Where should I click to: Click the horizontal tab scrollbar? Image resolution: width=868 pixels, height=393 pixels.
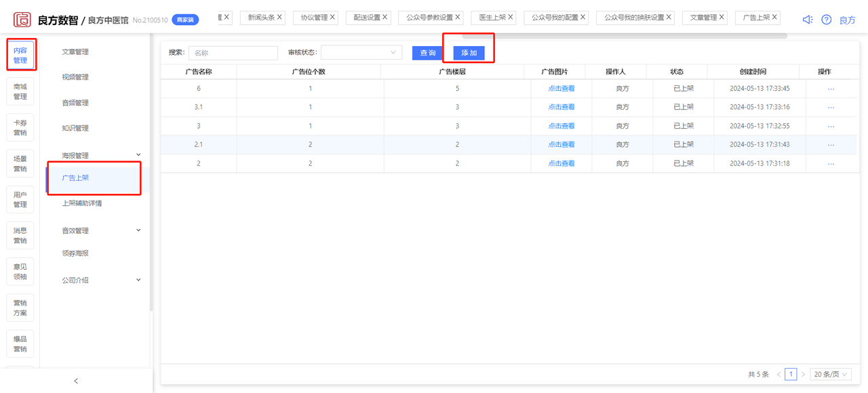pyautogui.click(x=624, y=36)
